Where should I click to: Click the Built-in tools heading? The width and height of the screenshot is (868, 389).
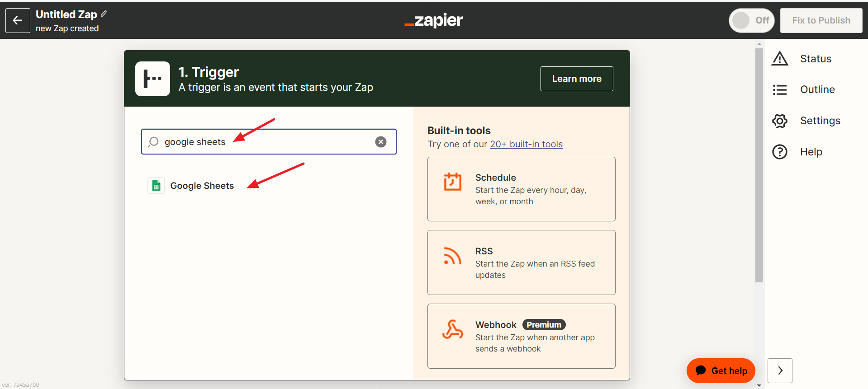coord(459,131)
